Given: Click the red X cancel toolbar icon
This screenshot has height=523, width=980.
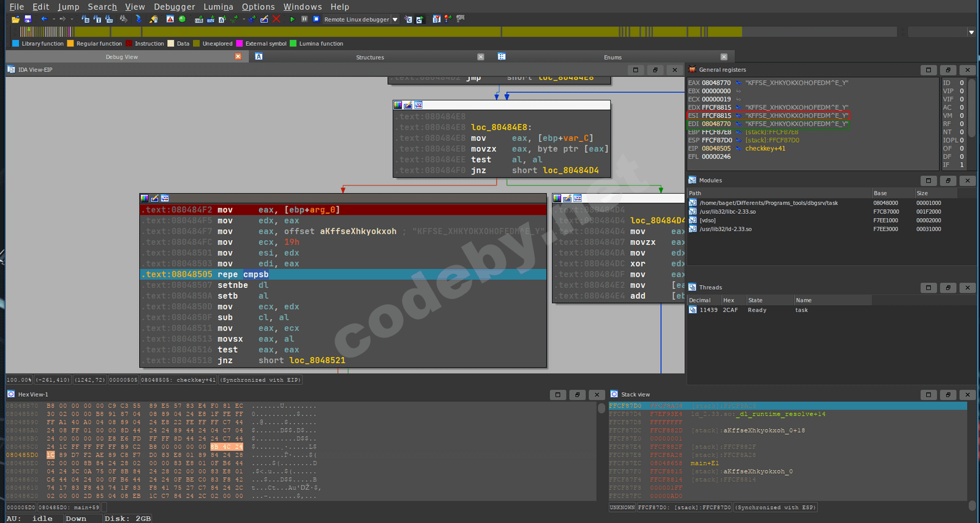Looking at the screenshot, I should click(x=276, y=19).
